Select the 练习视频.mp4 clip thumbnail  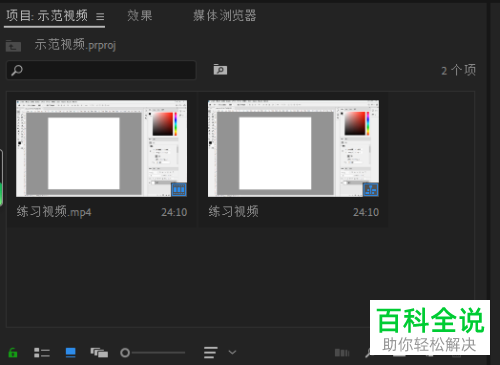click(x=101, y=148)
